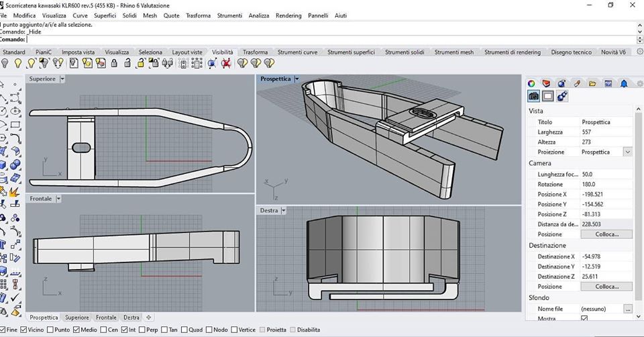Click the browse button beside Nome file

[627, 309]
